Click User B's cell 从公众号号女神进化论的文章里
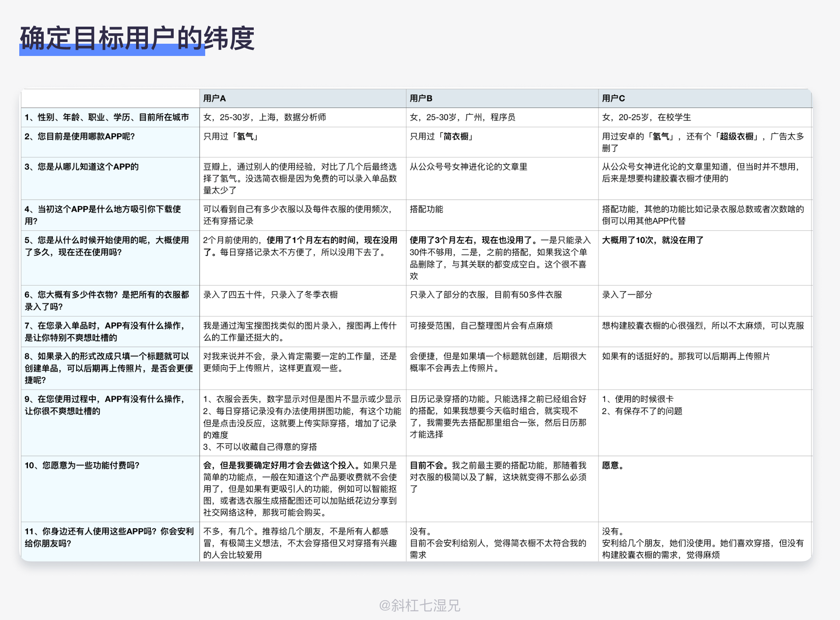This screenshot has height=620, width=840. (x=468, y=167)
